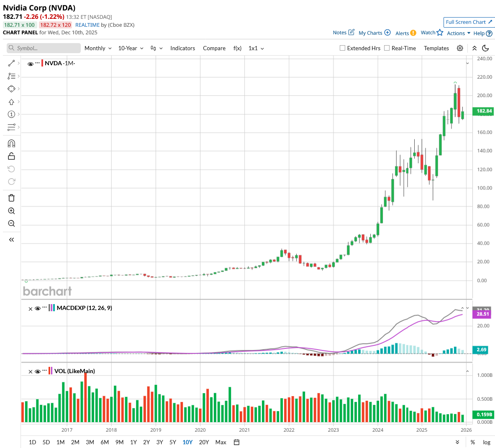Viewport: 495px width, 448px height.
Task: Open the horizontal lines tool group
Action: point(11,127)
